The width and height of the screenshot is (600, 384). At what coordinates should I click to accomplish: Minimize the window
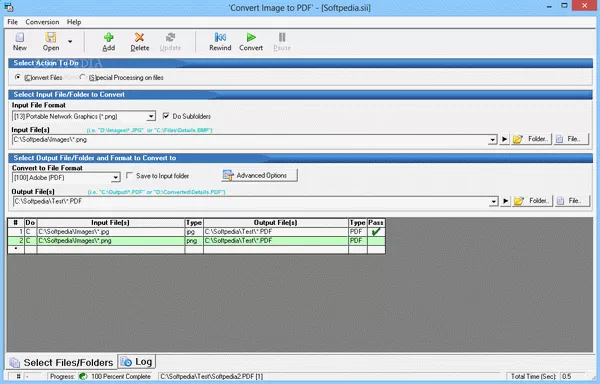coord(549,6)
